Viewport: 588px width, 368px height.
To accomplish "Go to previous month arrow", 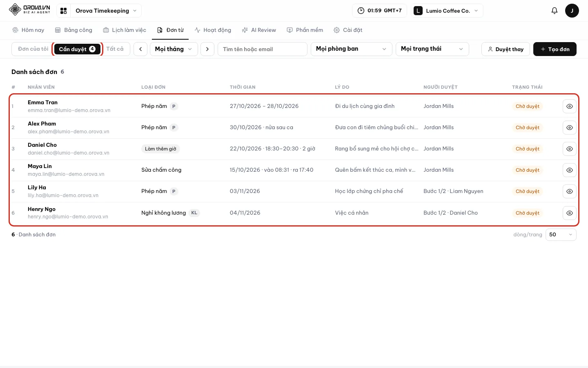I will (x=140, y=49).
